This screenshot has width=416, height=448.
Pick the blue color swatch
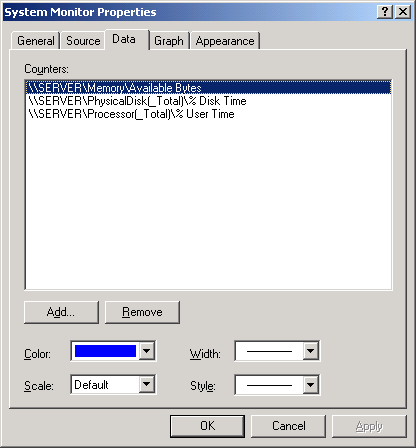(105, 351)
